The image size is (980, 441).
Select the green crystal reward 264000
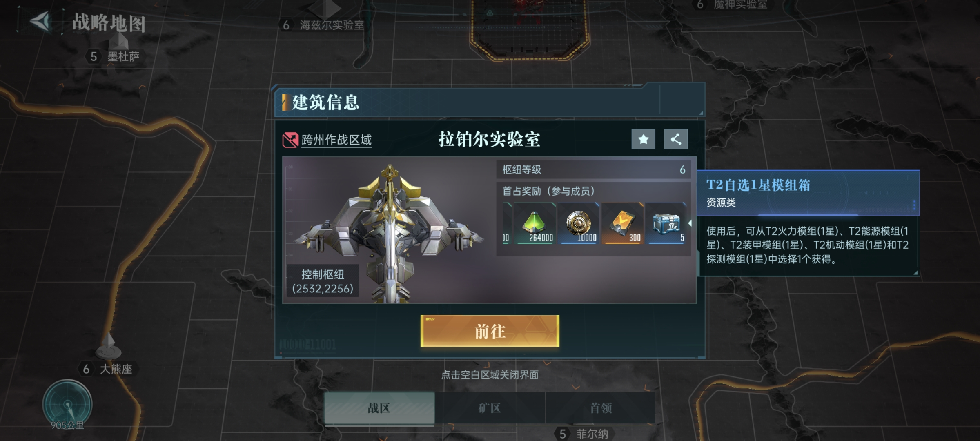(x=534, y=224)
